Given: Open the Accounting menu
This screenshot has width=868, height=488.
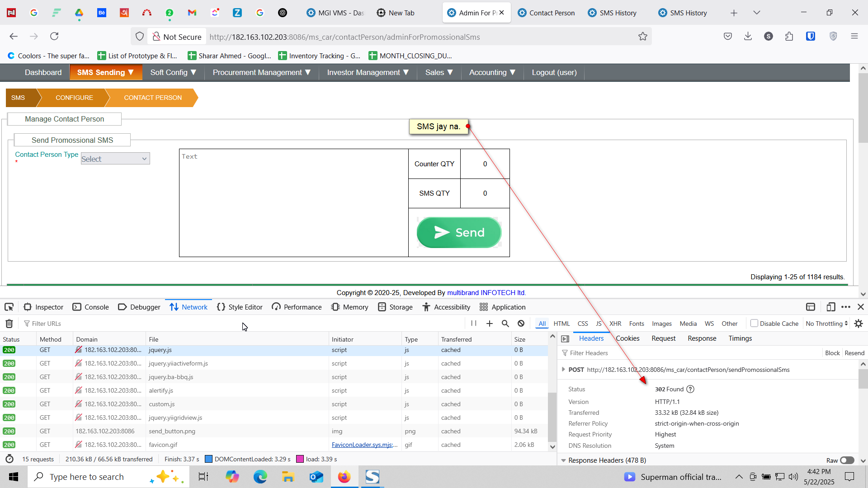Looking at the screenshot, I should [492, 72].
